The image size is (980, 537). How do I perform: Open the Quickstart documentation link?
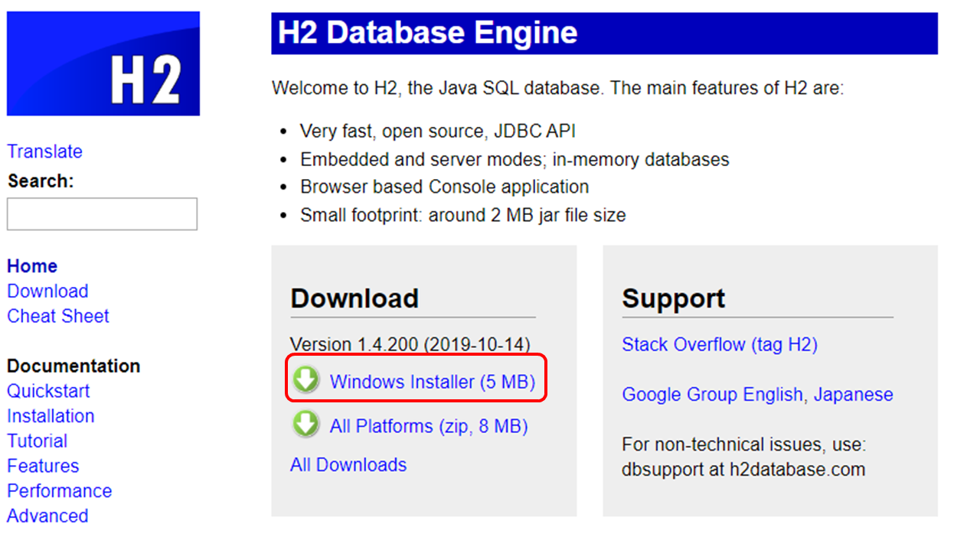tap(48, 391)
